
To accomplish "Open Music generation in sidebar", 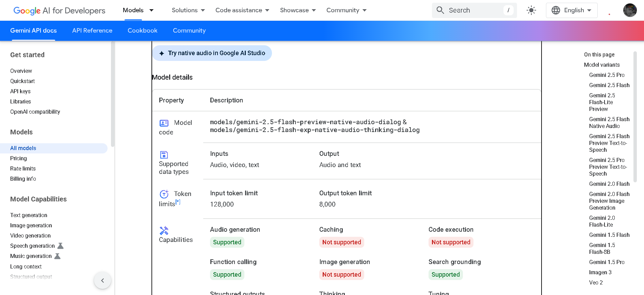I will click(x=31, y=256).
